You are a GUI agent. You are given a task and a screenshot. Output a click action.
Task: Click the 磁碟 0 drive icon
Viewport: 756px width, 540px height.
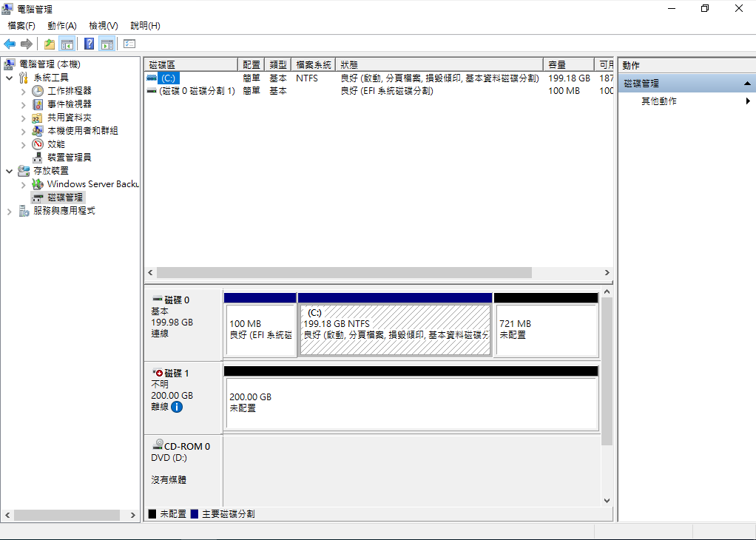[158, 300]
